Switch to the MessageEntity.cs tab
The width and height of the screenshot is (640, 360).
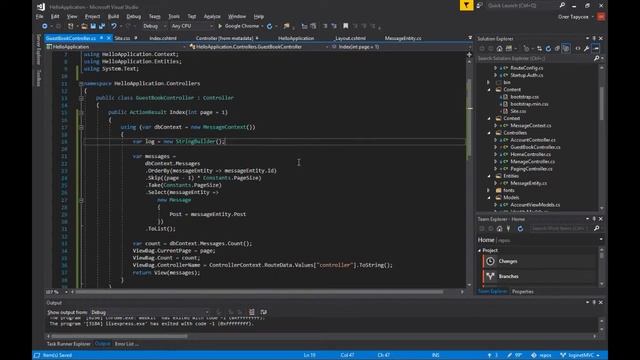(x=403, y=38)
